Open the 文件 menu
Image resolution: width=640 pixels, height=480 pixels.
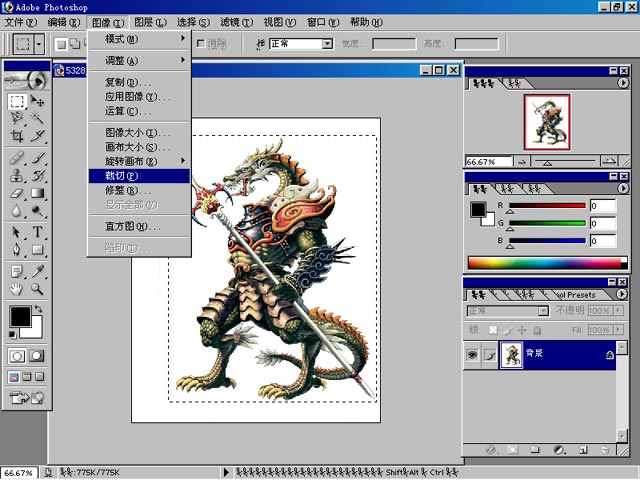[20, 22]
